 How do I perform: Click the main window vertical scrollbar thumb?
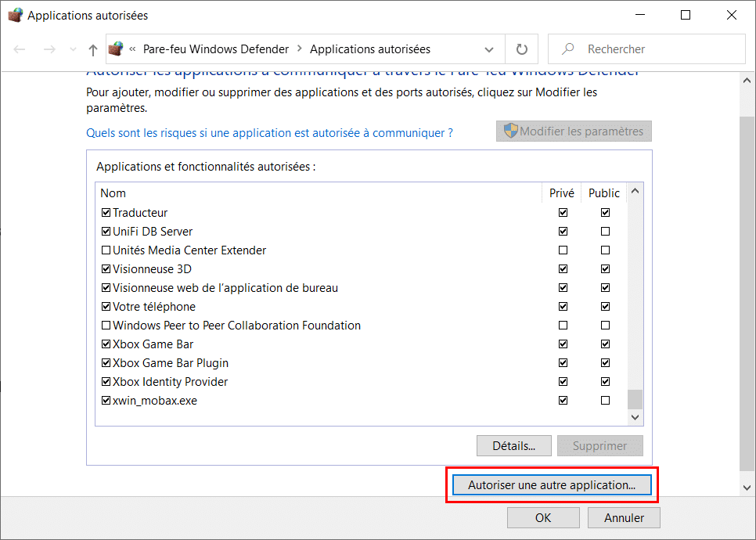747,293
